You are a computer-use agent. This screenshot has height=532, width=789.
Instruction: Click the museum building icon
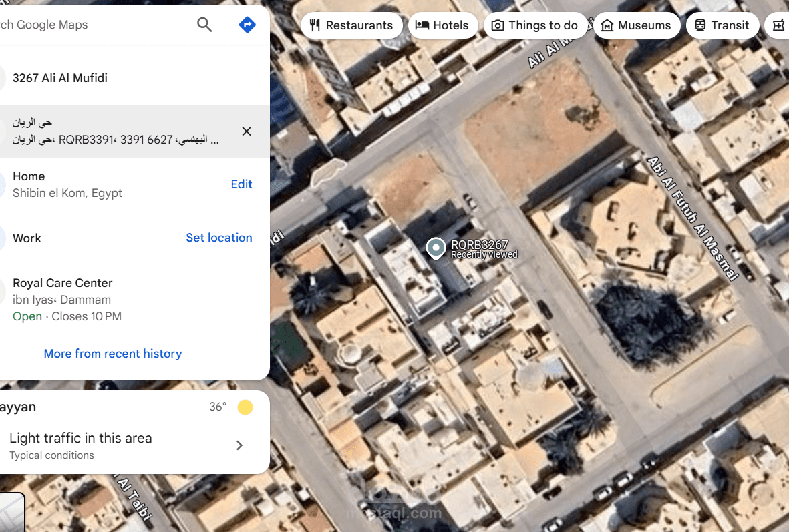coord(607,25)
